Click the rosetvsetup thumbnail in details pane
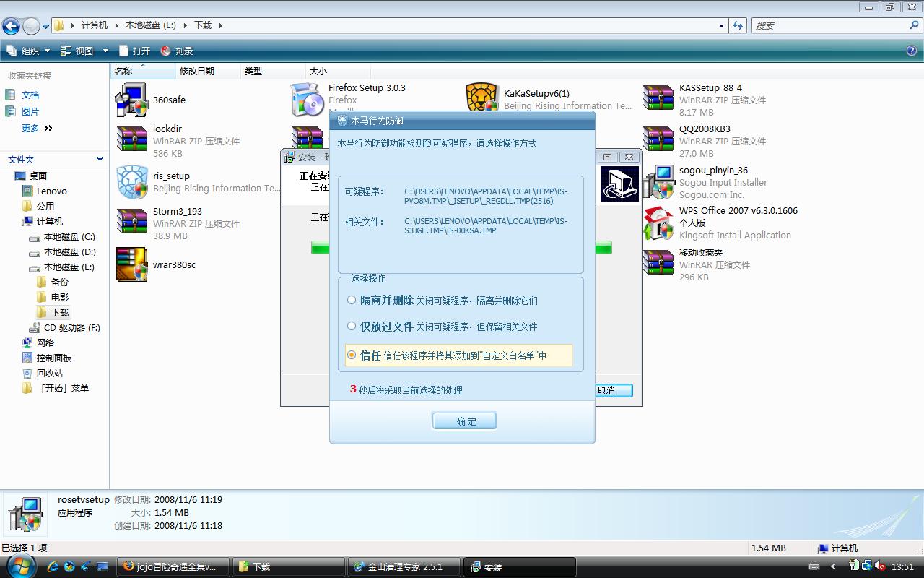 click(x=26, y=514)
